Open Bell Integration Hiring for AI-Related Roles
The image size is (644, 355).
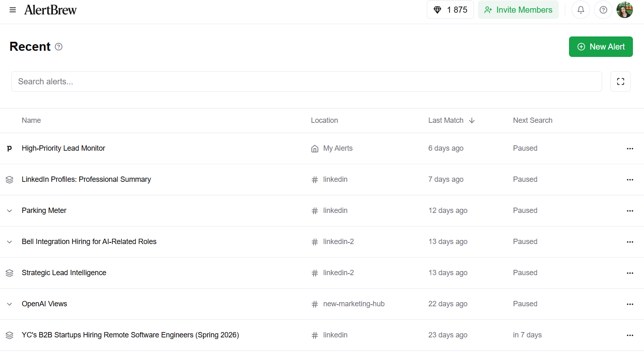coord(89,242)
